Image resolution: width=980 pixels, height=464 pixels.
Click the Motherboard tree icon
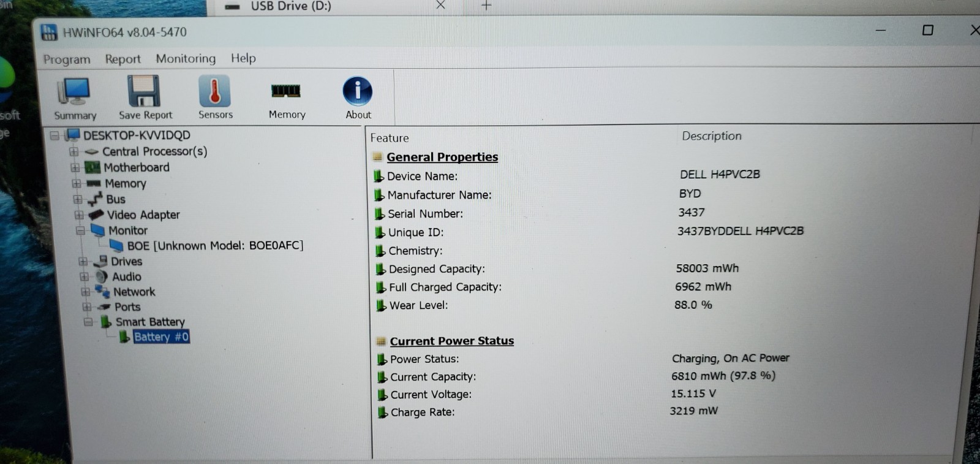coord(92,167)
